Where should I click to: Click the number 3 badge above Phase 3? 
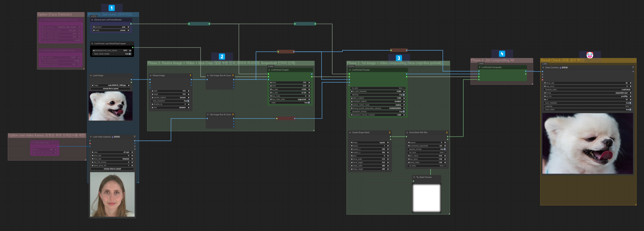pyautogui.click(x=399, y=58)
